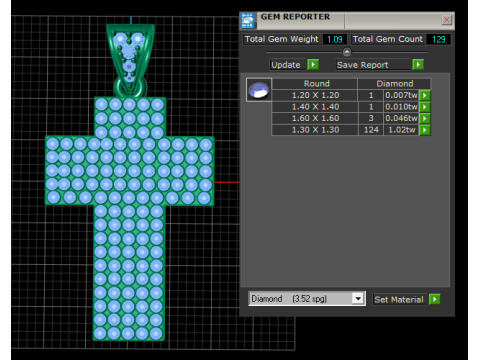480x360 pixels.
Task: Click green arrow on 1.60 X 1.60 row
Action: (425, 118)
